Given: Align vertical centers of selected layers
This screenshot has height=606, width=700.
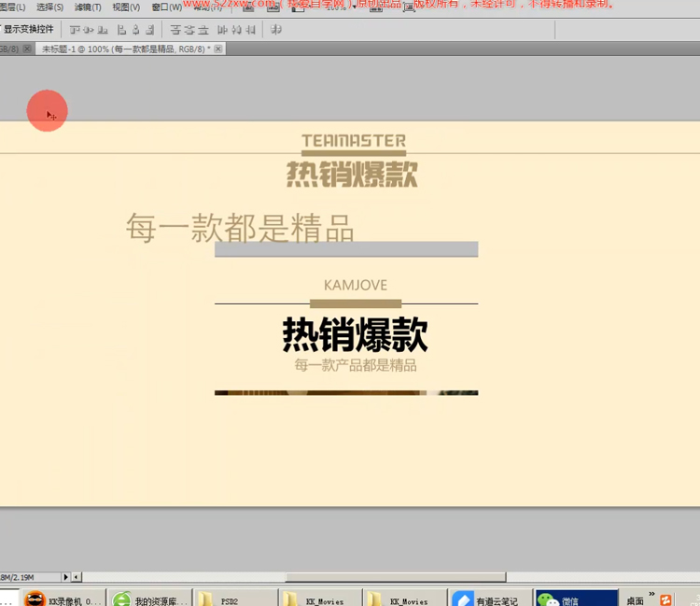Looking at the screenshot, I should click(89, 30).
